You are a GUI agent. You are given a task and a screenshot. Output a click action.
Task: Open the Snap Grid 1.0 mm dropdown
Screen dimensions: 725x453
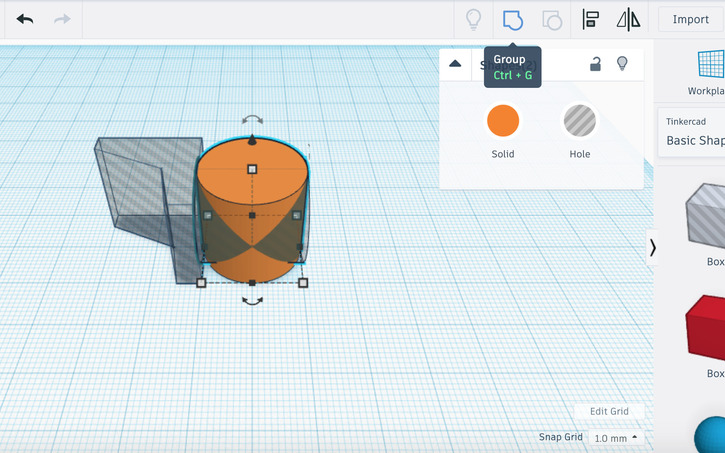[616, 438]
